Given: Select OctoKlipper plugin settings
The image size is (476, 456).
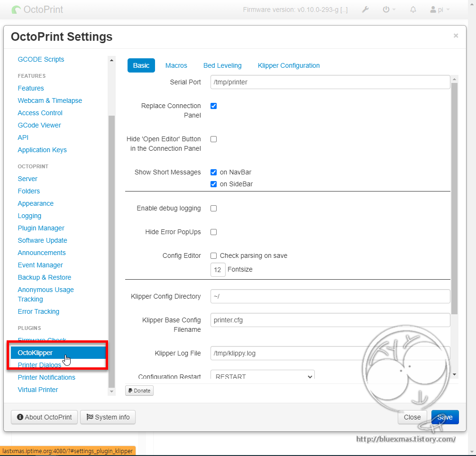Looking at the screenshot, I should (x=58, y=353).
